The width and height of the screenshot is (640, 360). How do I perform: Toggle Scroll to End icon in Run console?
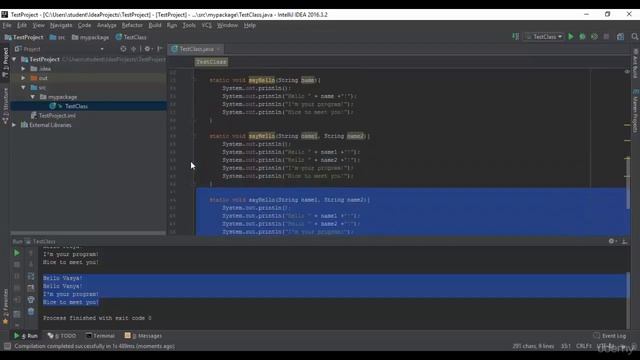pos(31,288)
